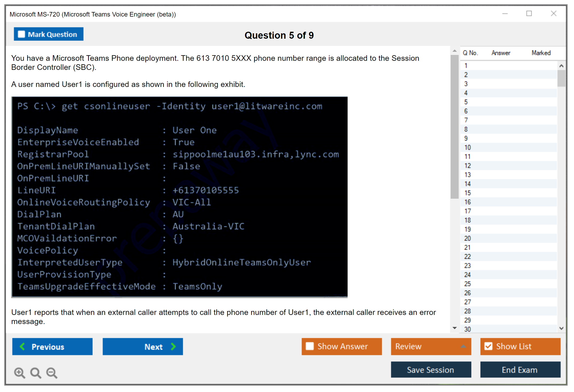This screenshot has width=574, height=392.
Task: Select question 12 in the list
Action: [x=467, y=166]
